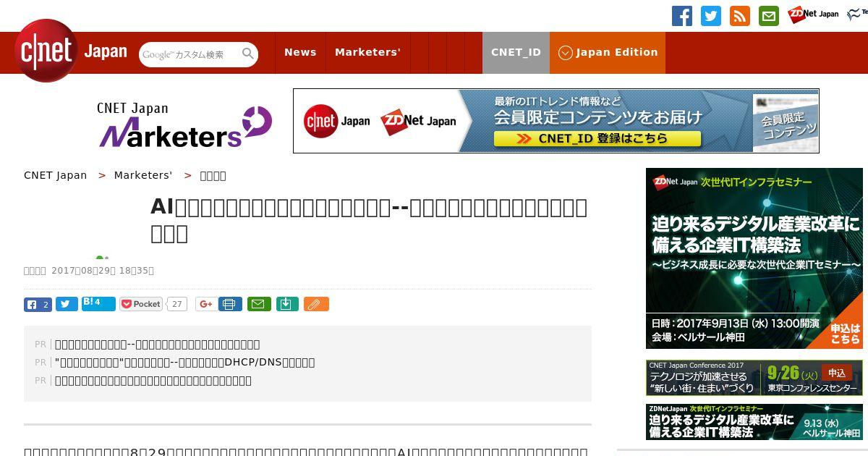Viewport: 868px width, 456px height.
Task: Click Marketers' breadcrumb link
Action: point(143,175)
